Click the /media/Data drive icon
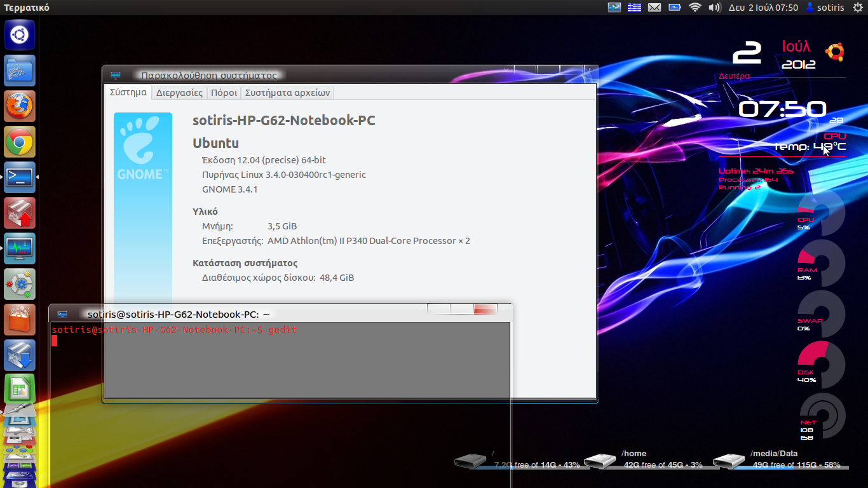Image resolution: width=868 pixels, height=488 pixels. click(x=729, y=461)
